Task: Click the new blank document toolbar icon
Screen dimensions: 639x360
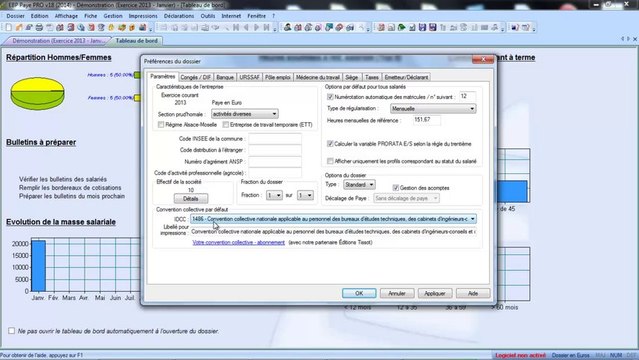Action: pos(9,27)
